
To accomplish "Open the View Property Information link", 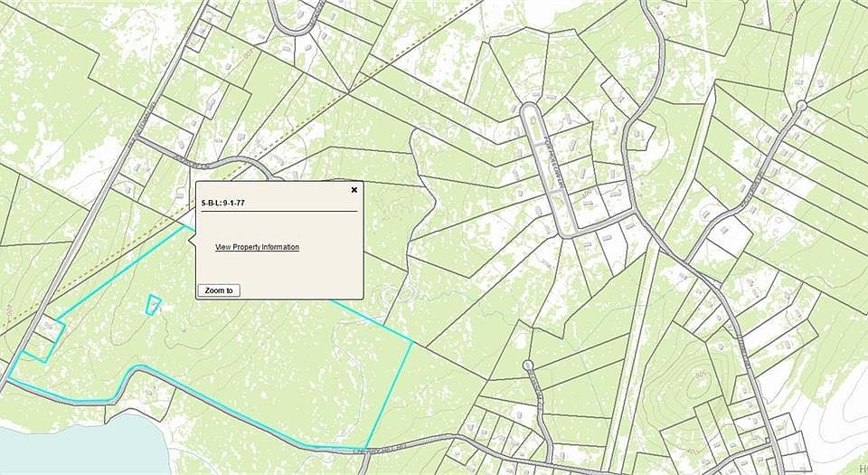I will point(257,247).
